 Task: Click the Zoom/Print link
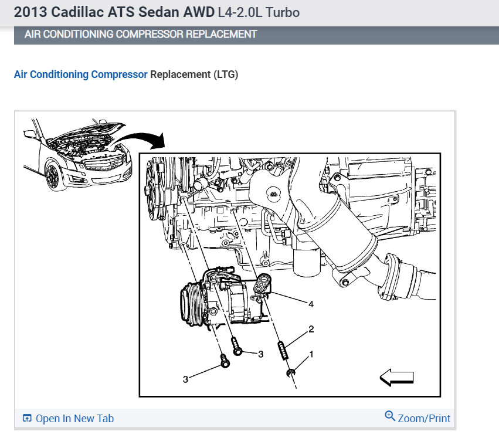pos(424,419)
